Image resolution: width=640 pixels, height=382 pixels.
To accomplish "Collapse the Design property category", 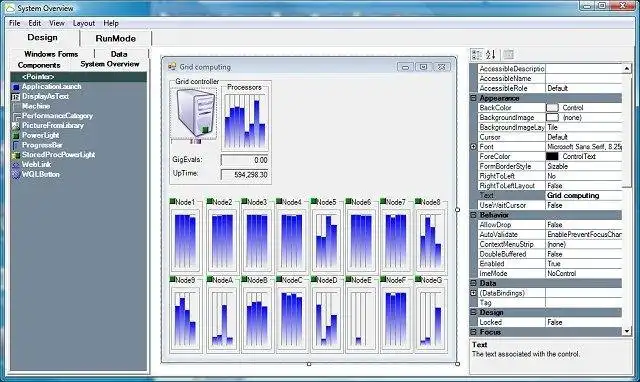I will click(473, 312).
